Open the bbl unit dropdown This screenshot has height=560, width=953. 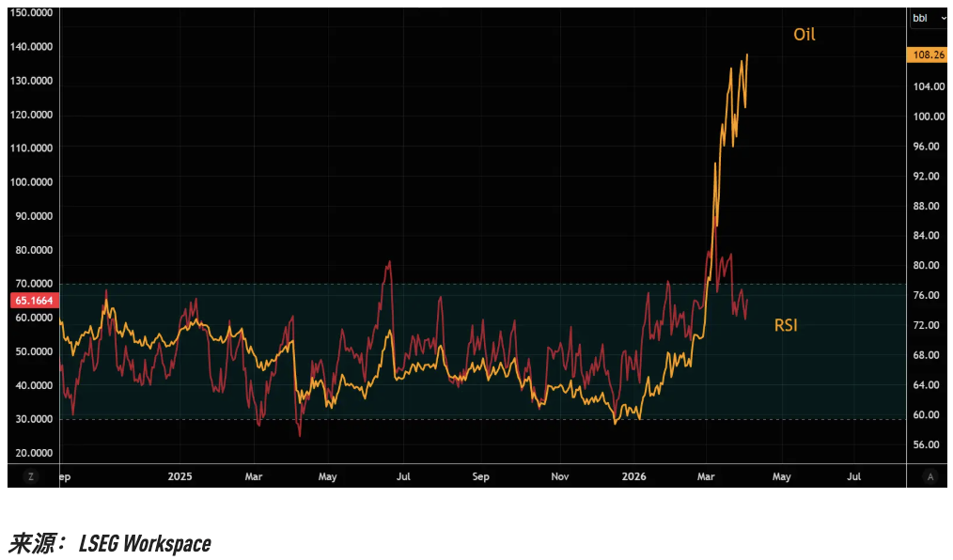929,18
